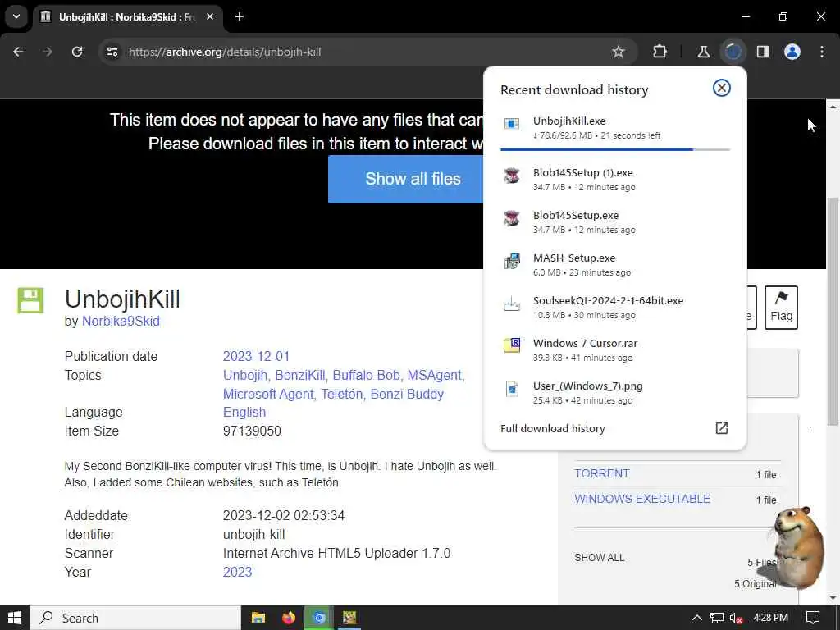Open MASH_Setup.exe download entry
Image resolution: width=840 pixels, height=630 pixels.
pos(615,265)
